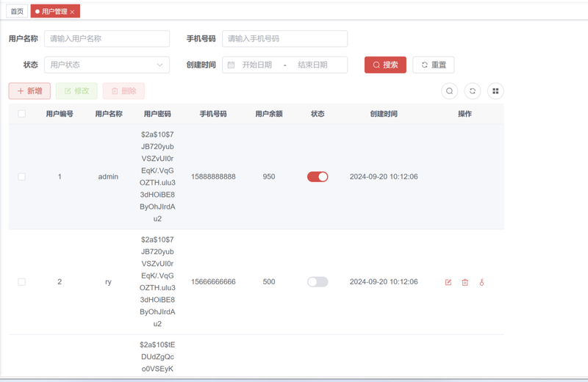Click the edit icon for user ry

pyautogui.click(x=448, y=282)
